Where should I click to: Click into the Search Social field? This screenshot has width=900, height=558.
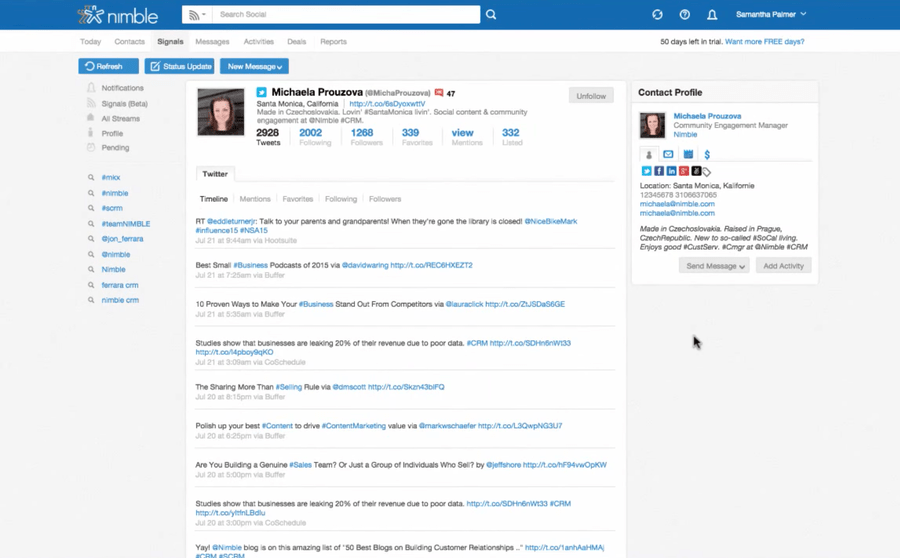(345, 15)
